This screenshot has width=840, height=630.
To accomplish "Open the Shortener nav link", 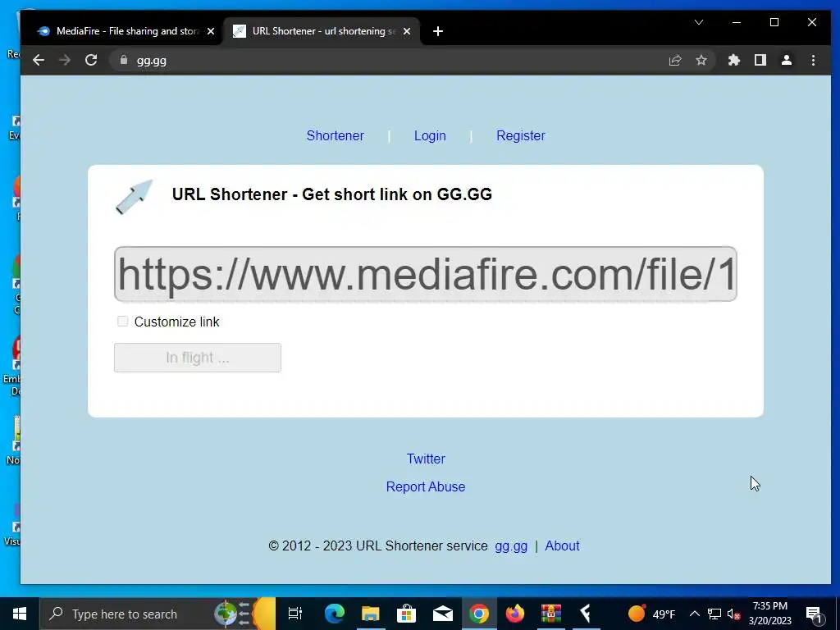I will pos(336,135).
